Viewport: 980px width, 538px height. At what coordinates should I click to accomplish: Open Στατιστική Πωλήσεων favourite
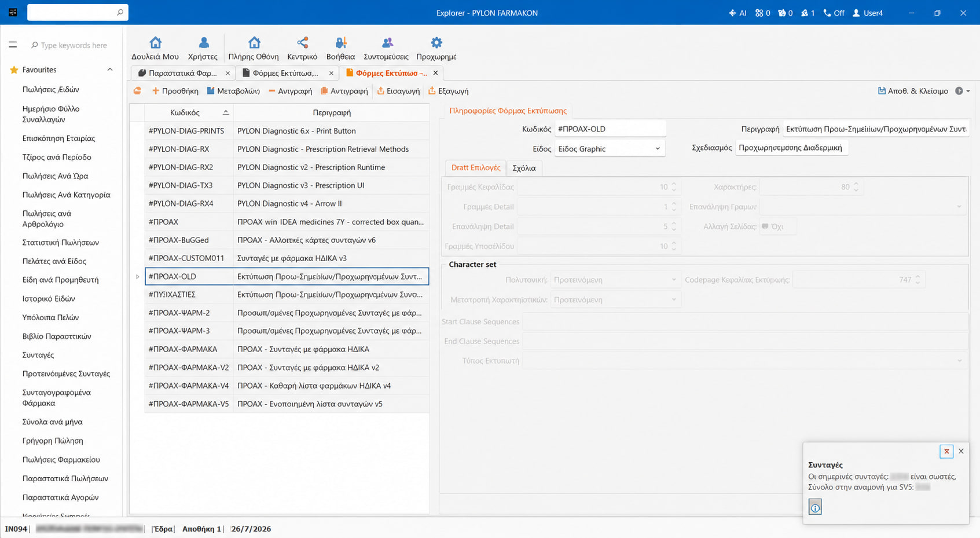[60, 242]
